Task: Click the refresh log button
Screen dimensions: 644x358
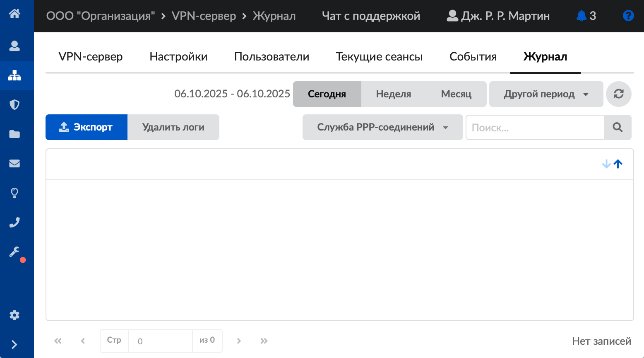Action: pos(618,94)
